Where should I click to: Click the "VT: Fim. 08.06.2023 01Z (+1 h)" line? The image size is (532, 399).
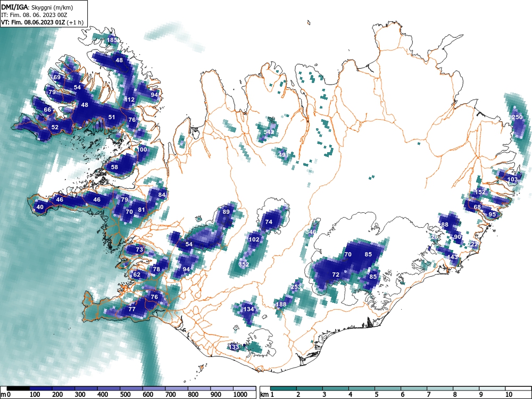[x=43, y=22]
